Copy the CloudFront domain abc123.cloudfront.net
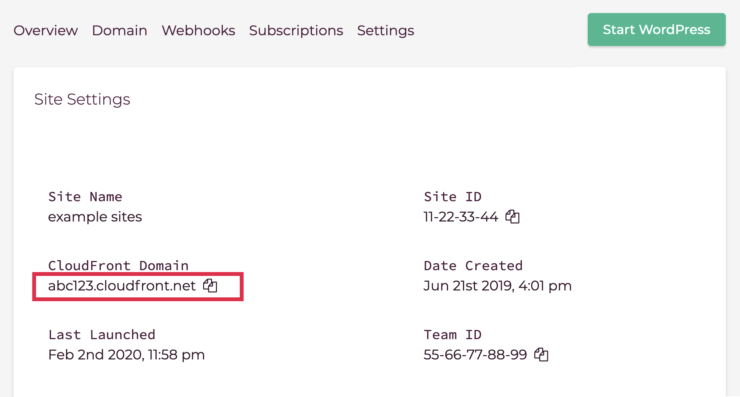Viewport: 740px width, 397px height. tap(210, 286)
